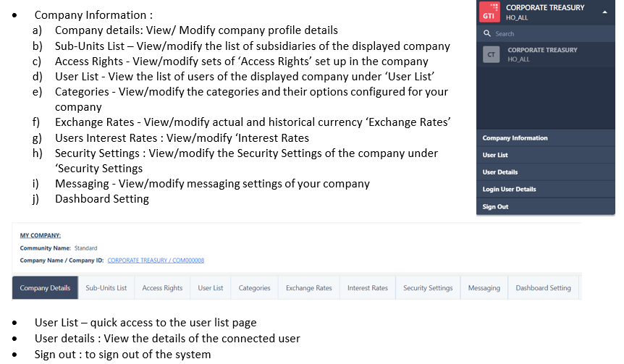Viewport: 624px width, 364px height.
Task: Click the CT company avatar icon
Action: pyautogui.click(x=491, y=54)
